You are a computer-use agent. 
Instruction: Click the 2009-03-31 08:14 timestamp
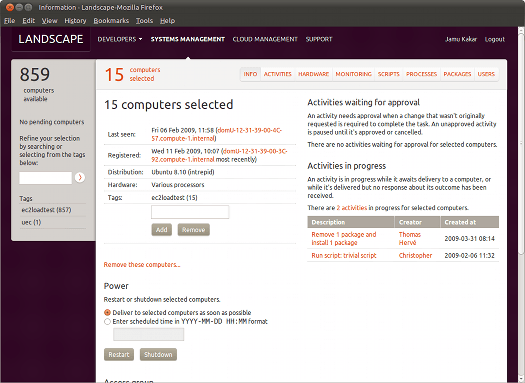click(x=469, y=239)
